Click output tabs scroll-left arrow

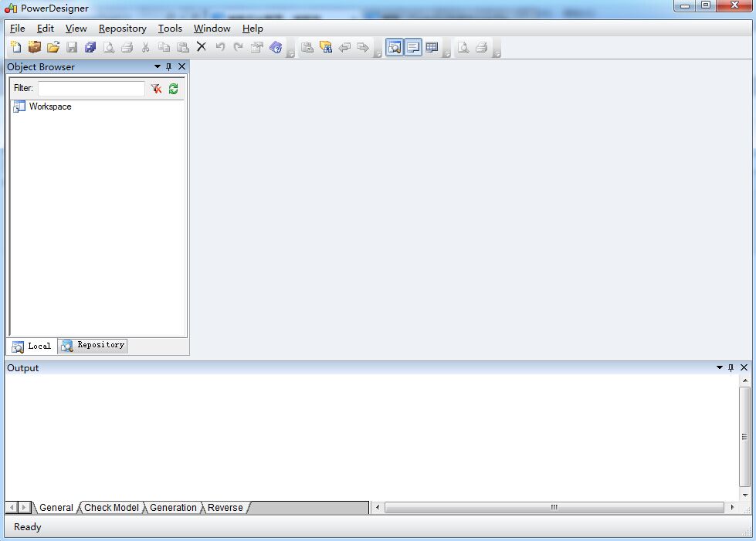(12, 507)
